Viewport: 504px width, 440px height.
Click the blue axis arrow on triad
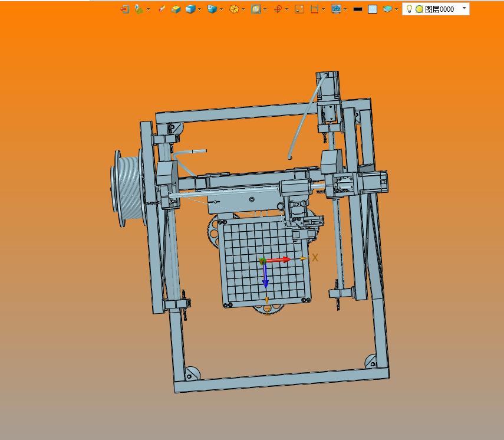[265, 275]
